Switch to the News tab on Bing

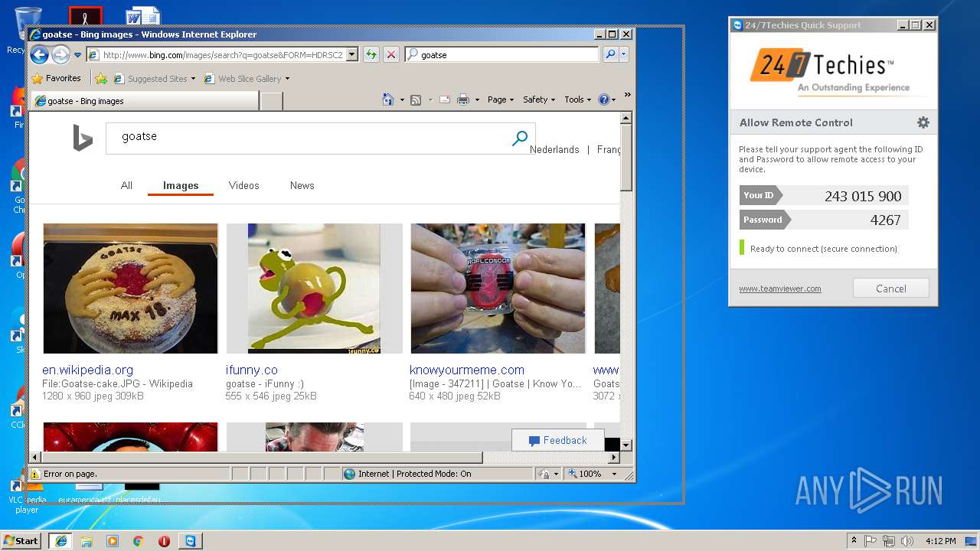pyautogui.click(x=302, y=185)
